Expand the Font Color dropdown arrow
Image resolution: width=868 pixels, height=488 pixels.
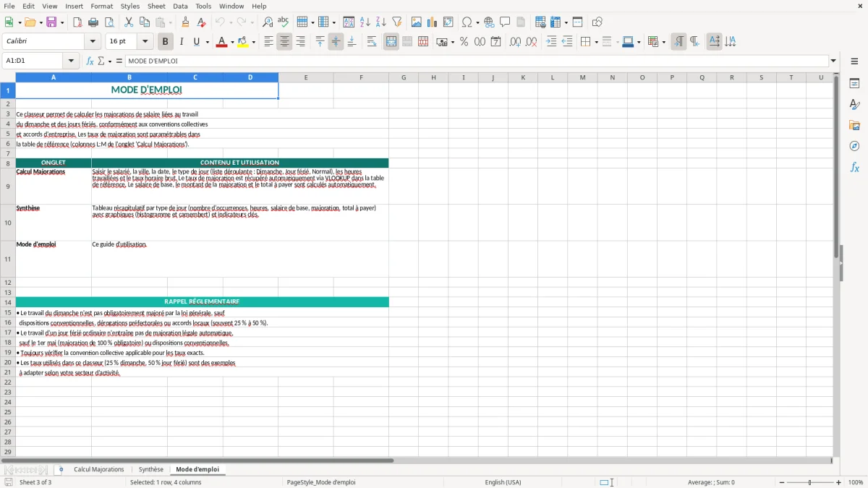[231, 42]
